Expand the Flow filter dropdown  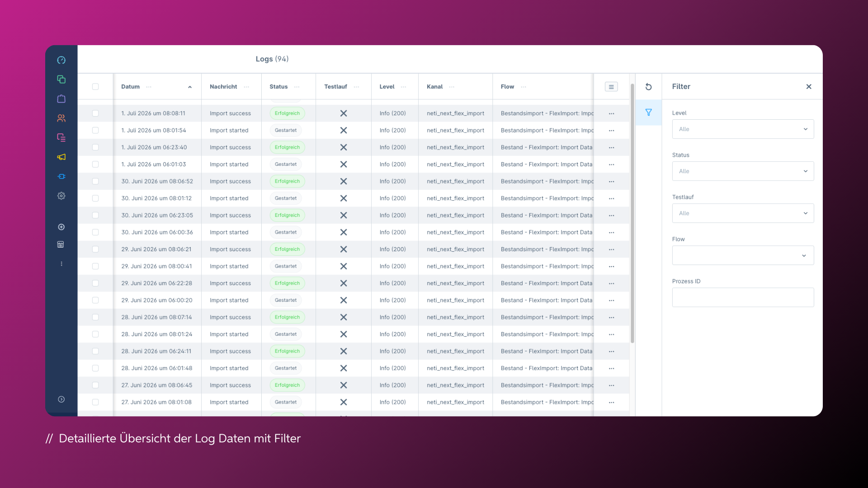point(743,255)
